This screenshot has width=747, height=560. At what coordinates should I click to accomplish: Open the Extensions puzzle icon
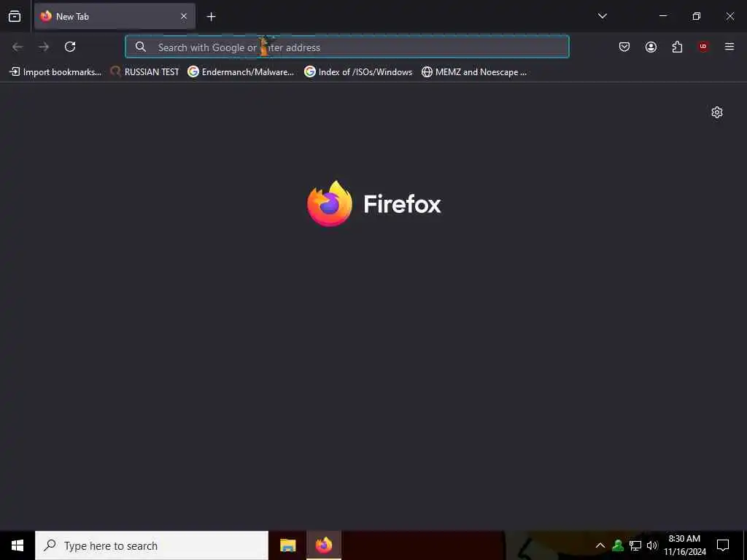(x=677, y=47)
